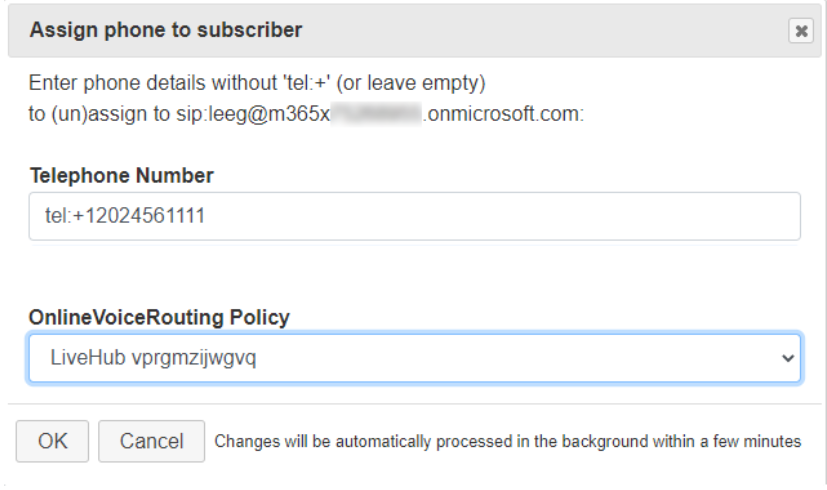Select the LiveHub vprgmzijwgvq policy value

pos(153,358)
